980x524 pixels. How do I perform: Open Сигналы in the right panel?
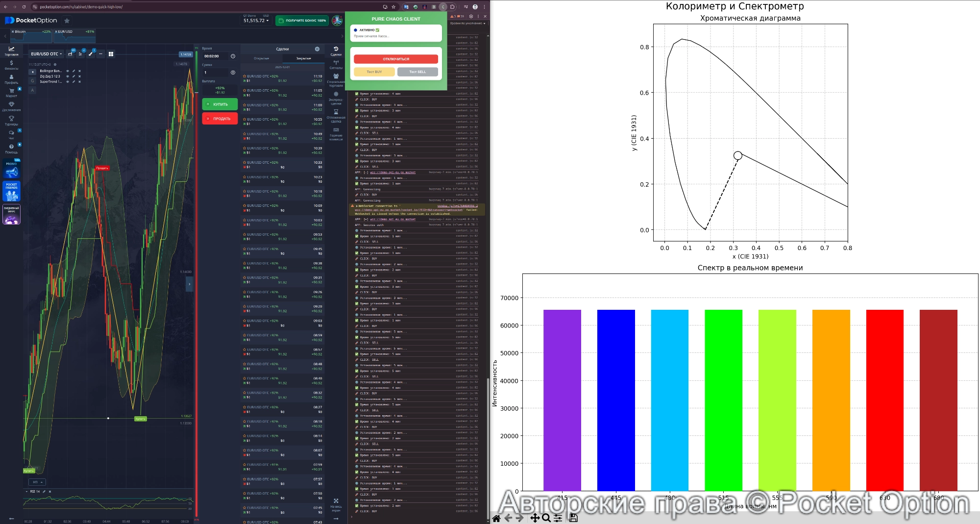click(x=336, y=64)
